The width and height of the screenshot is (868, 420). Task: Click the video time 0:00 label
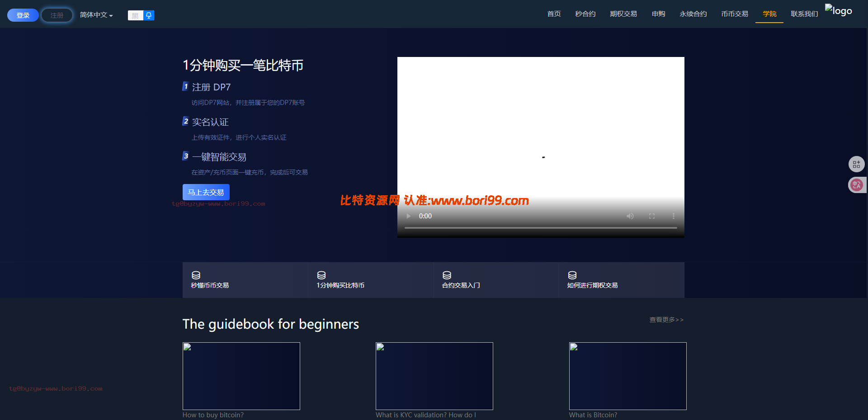(425, 216)
